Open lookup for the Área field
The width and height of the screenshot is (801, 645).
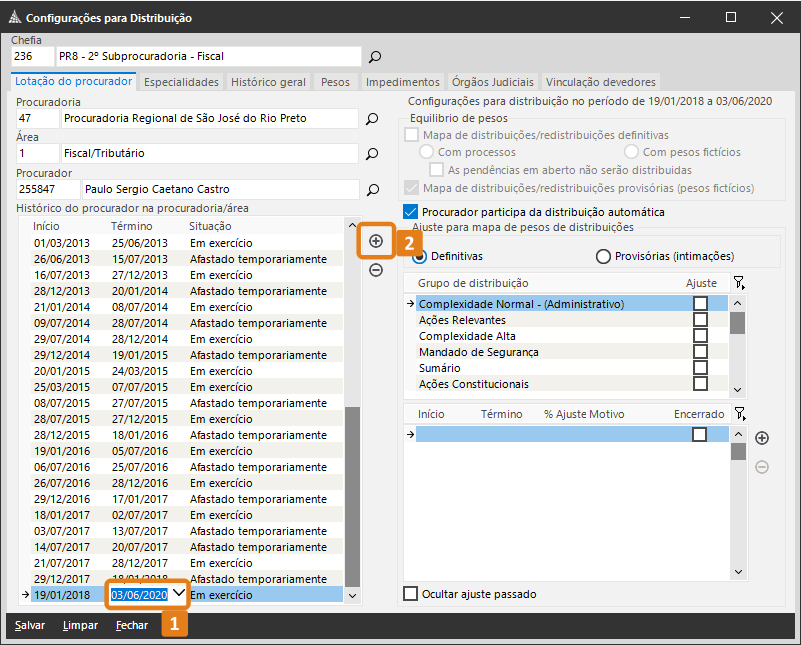pos(372,154)
